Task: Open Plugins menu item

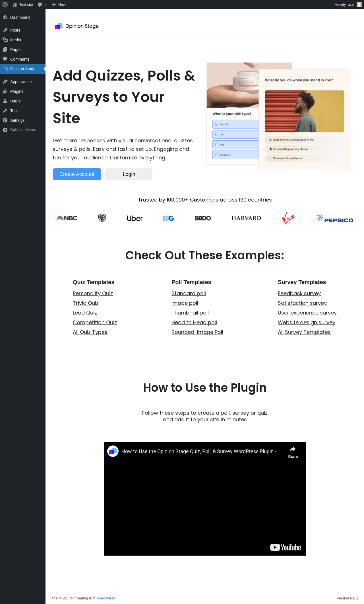Action: (23, 91)
